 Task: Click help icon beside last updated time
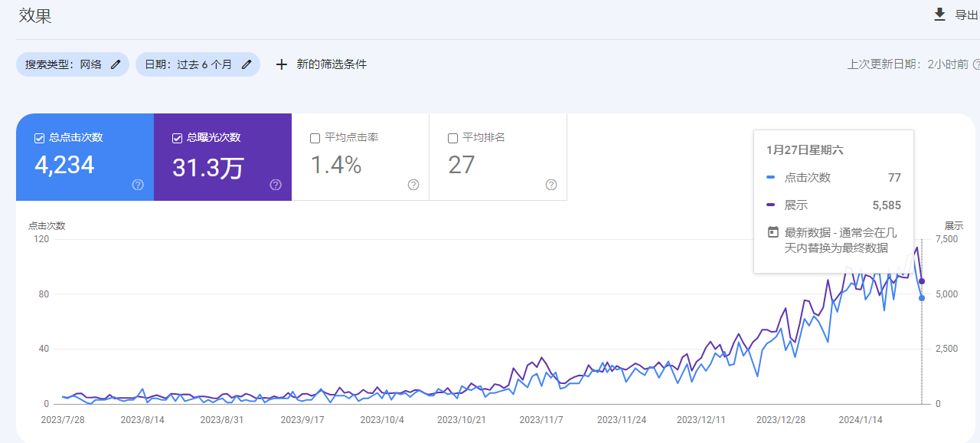coord(976,64)
